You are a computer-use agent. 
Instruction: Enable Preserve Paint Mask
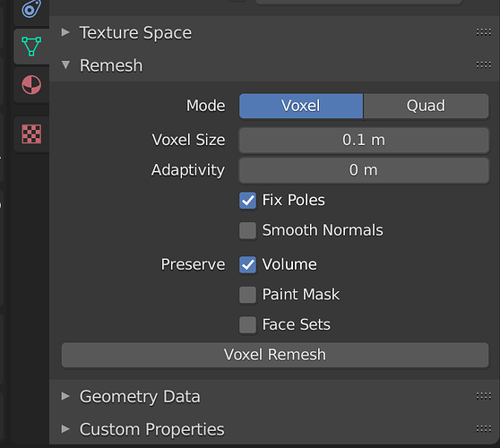click(x=248, y=294)
